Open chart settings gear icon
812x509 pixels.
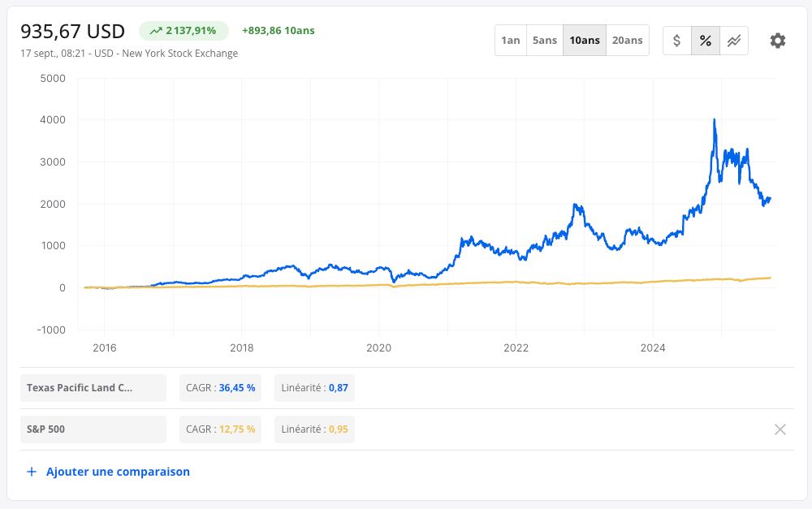pos(777,41)
